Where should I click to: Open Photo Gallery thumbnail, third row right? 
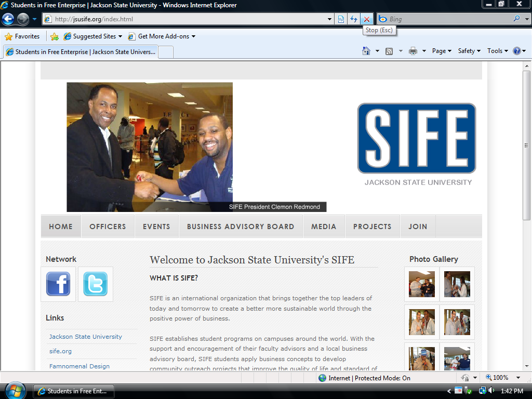point(457,358)
